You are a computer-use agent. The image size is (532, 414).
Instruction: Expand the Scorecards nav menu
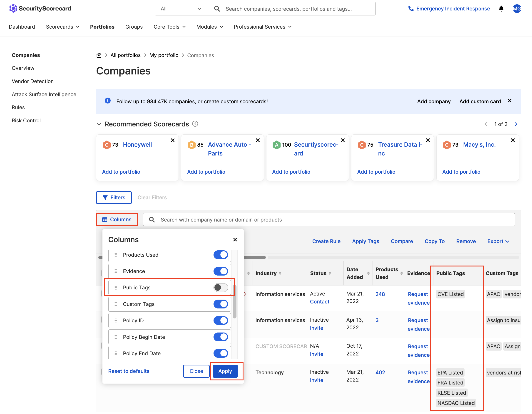pos(63,27)
